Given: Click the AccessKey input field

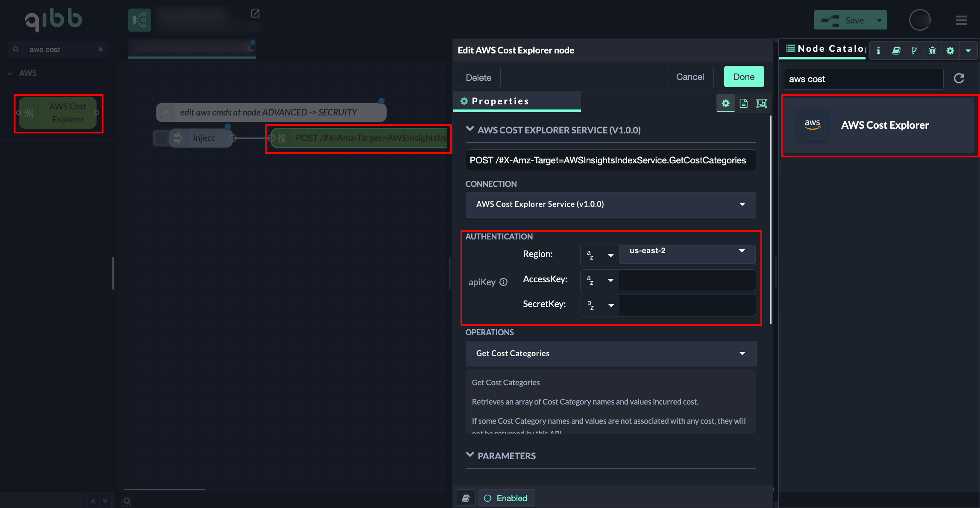Looking at the screenshot, I should pyautogui.click(x=687, y=280).
